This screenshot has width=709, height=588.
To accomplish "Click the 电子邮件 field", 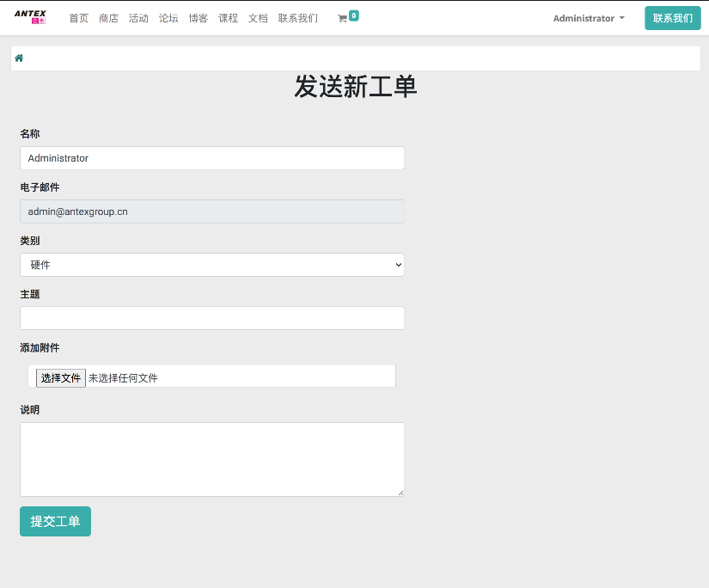I will (x=211, y=211).
